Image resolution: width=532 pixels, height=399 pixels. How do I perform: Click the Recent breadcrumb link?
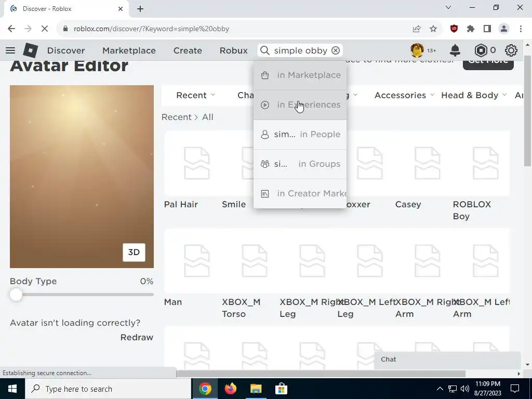177,117
